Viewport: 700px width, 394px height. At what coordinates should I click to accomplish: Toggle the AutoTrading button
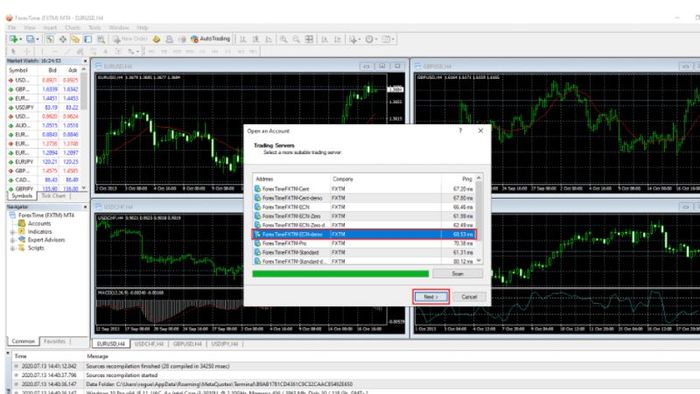(210, 39)
